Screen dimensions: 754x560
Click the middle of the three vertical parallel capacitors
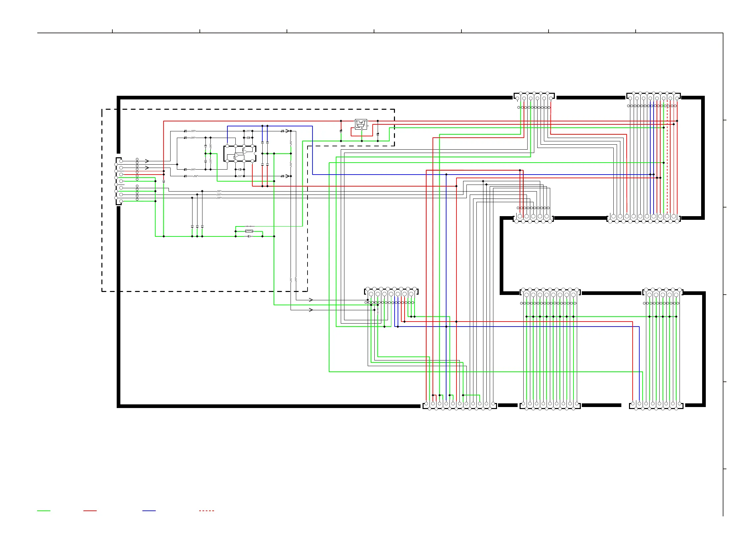pos(197,226)
